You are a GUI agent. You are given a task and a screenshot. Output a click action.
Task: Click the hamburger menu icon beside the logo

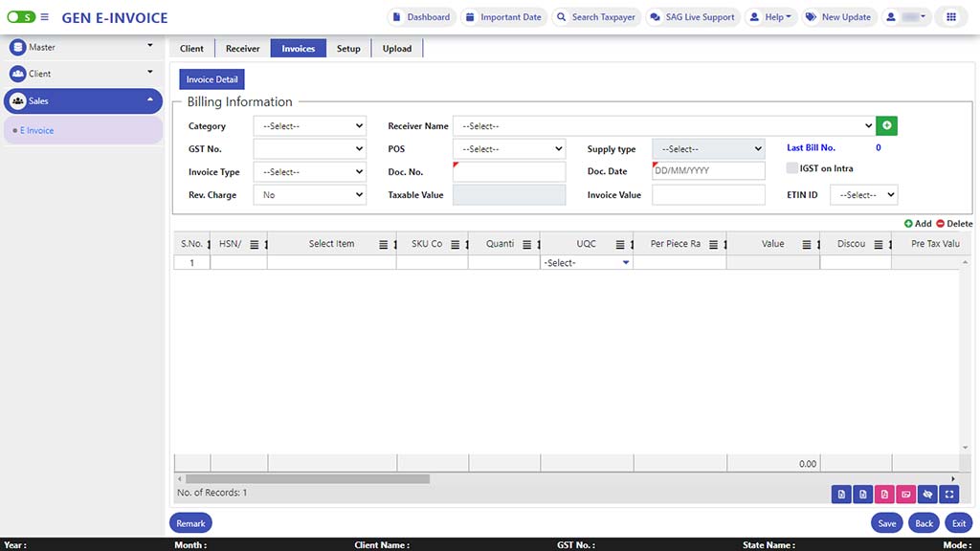(44, 17)
